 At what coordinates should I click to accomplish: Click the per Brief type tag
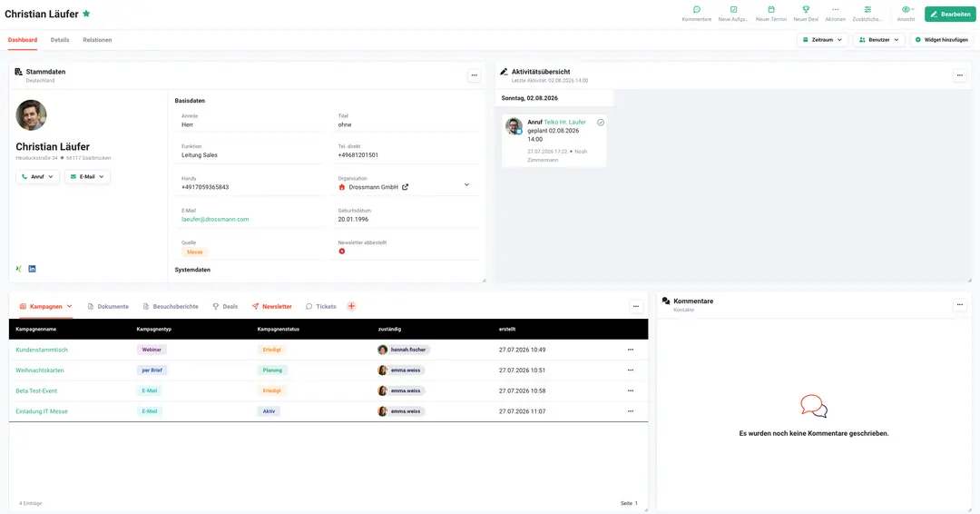coord(152,371)
